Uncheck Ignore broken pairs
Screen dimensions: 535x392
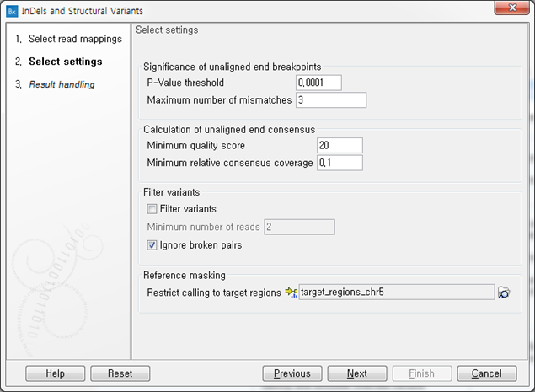coord(152,245)
